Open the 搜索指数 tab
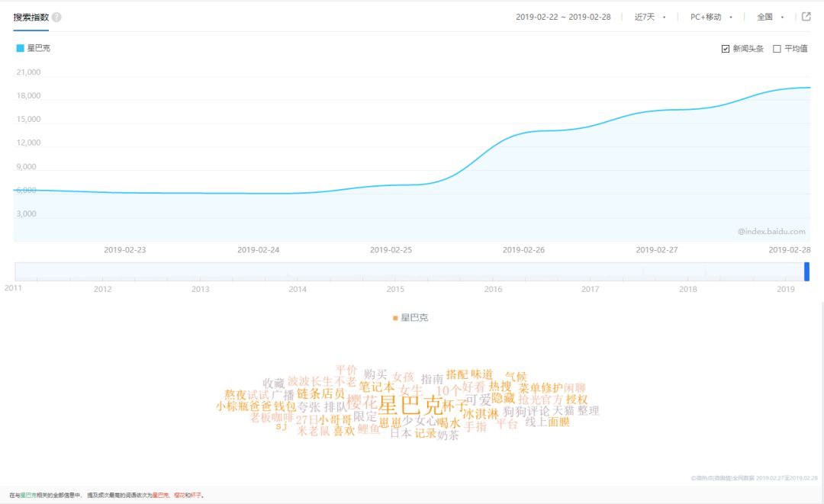 31,18
